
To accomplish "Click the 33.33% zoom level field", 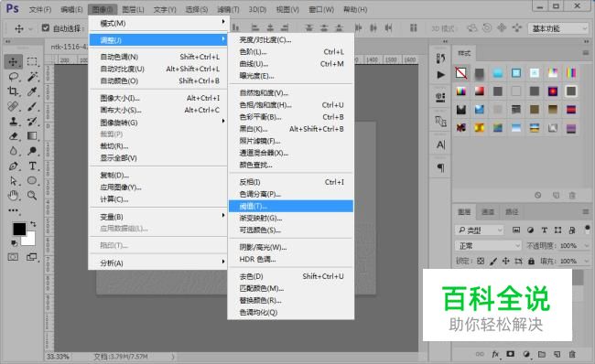I will pyautogui.click(x=58, y=357).
